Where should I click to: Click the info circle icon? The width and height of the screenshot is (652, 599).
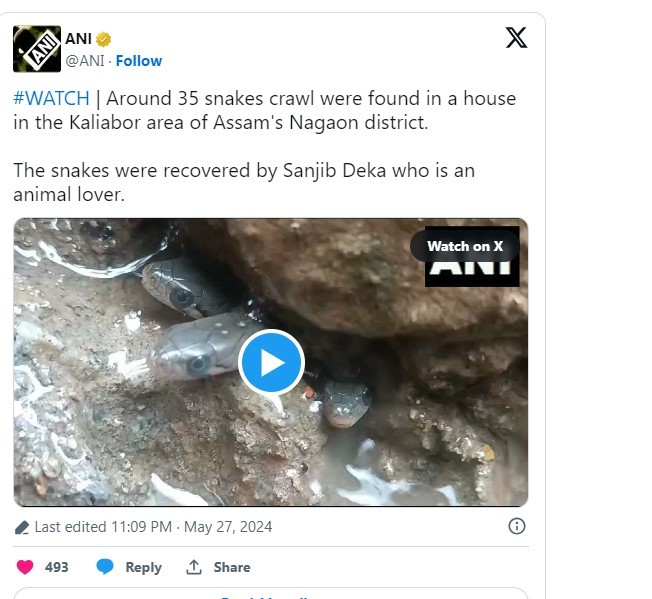point(517,526)
